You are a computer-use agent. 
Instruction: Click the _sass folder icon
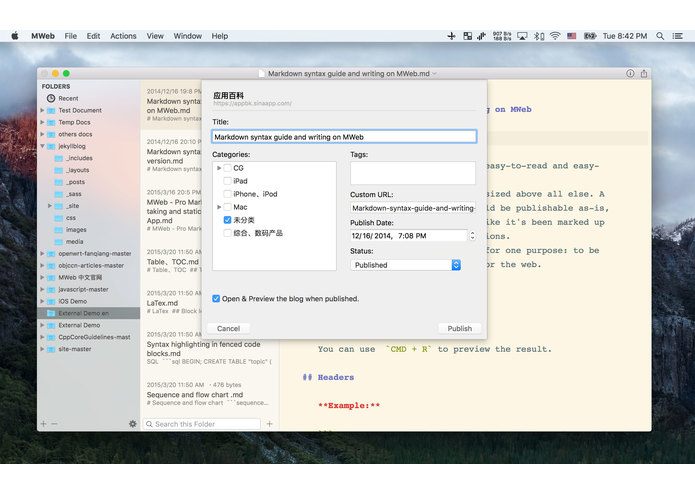click(x=59, y=194)
